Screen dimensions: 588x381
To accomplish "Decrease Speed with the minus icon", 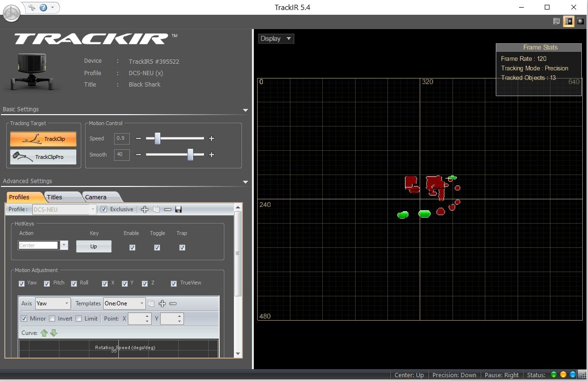I will click(138, 138).
